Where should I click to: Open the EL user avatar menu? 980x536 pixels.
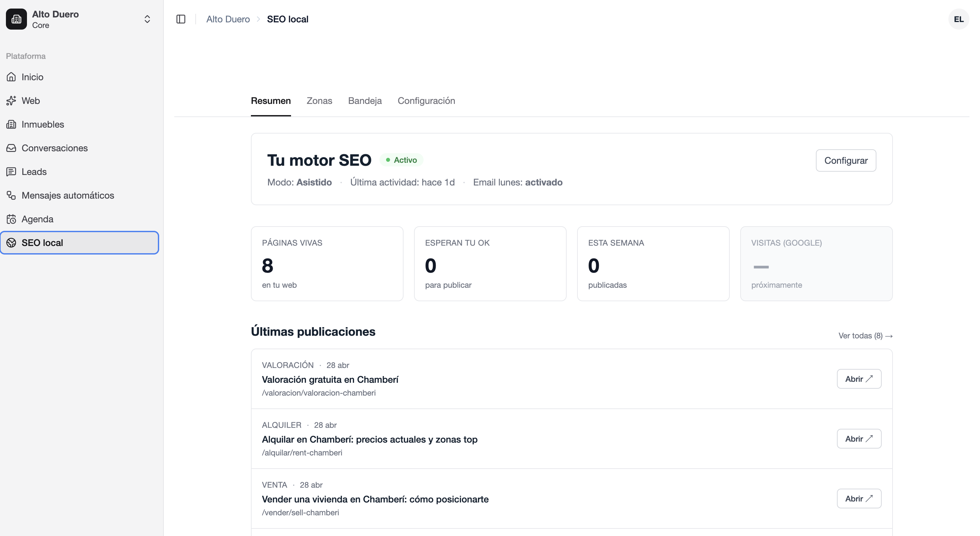pos(958,19)
